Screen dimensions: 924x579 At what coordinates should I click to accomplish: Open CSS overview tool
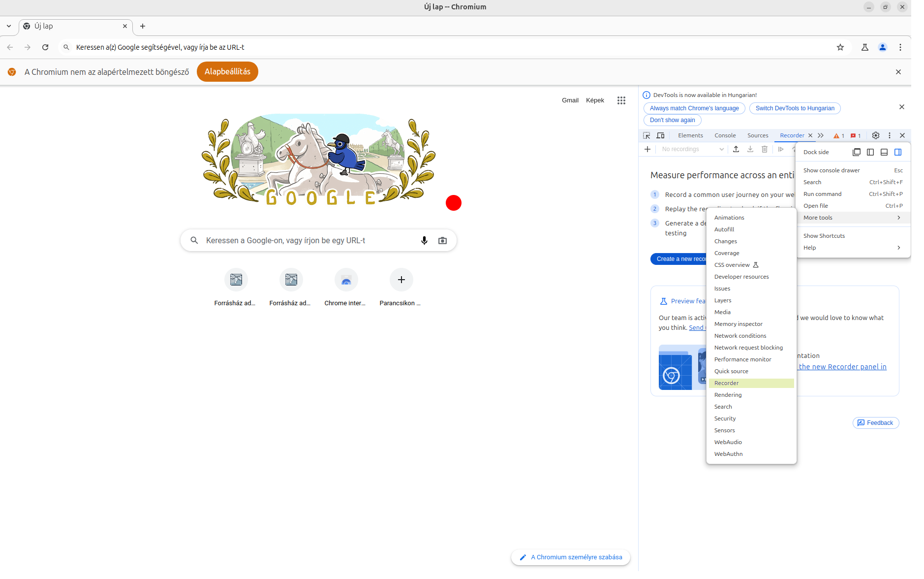pos(751,265)
